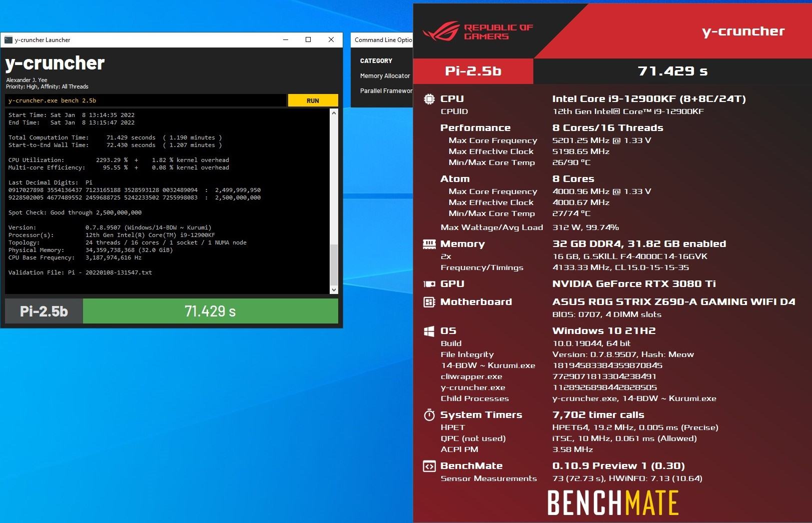Click the 7,702 timer calls text

(598, 415)
